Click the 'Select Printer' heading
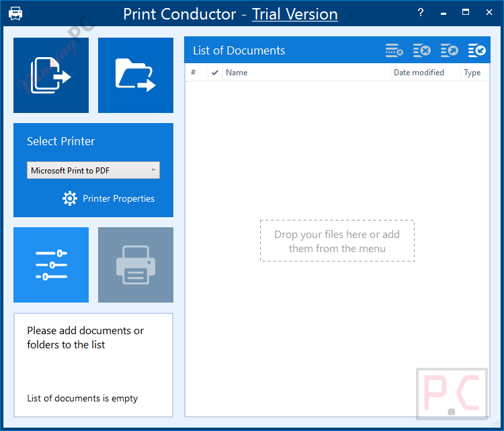 tap(60, 141)
